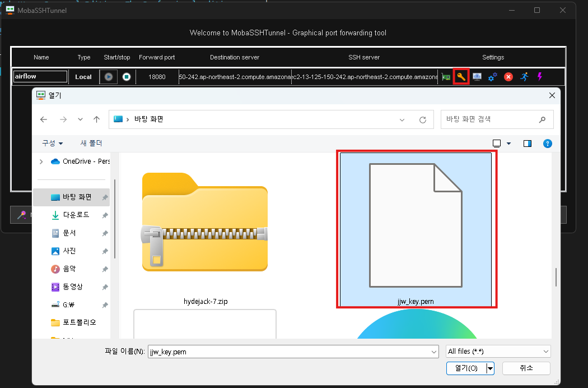Click the purple lightning bolt icon

[x=540, y=77]
